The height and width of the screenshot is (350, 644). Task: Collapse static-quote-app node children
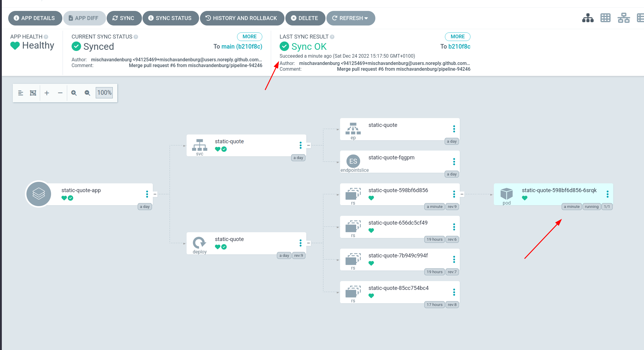coord(155,194)
